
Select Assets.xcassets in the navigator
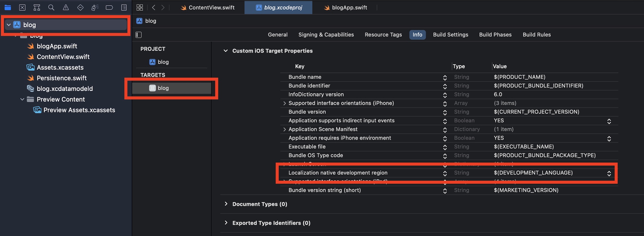click(60, 67)
